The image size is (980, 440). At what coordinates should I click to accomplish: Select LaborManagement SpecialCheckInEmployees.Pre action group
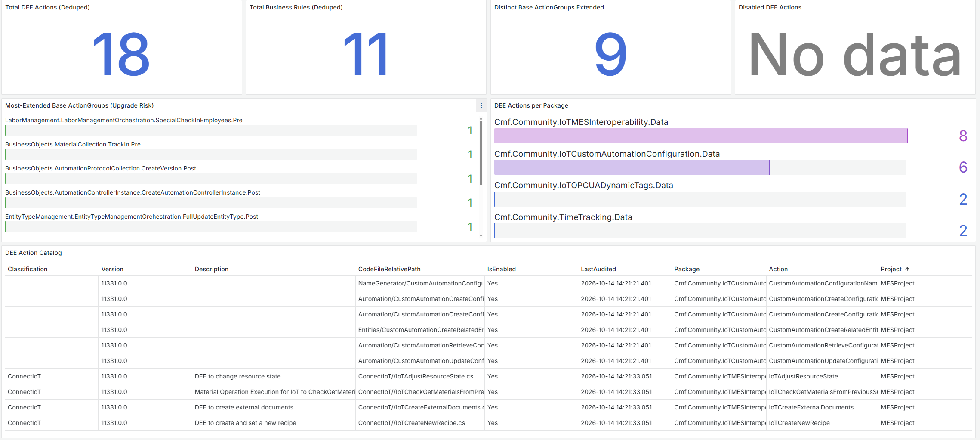[124, 120]
